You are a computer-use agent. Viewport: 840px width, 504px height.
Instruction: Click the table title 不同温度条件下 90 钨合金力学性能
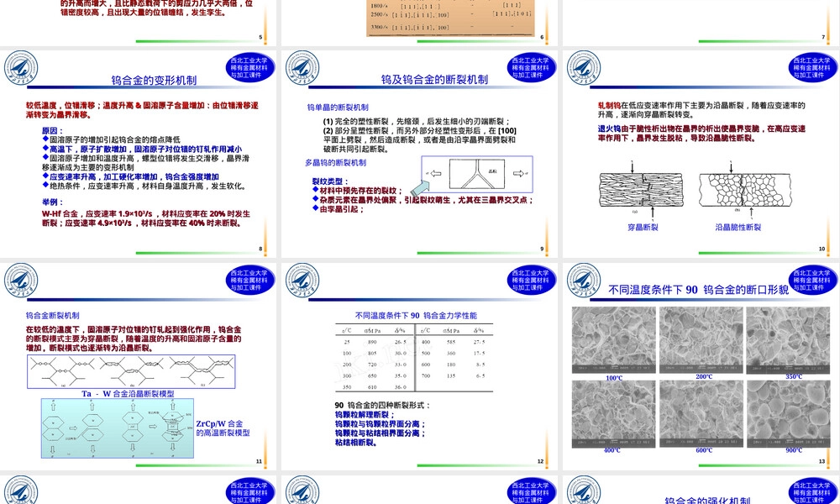tap(416, 316)
